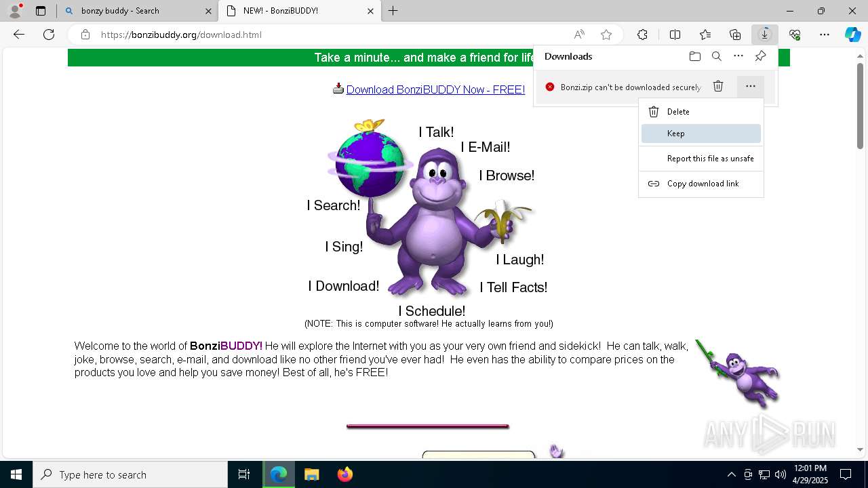This screenshot has width=868, height=488.
Task: Click the 'I Talk!' text
Action: pyautogui.click(x=436, y=132)
